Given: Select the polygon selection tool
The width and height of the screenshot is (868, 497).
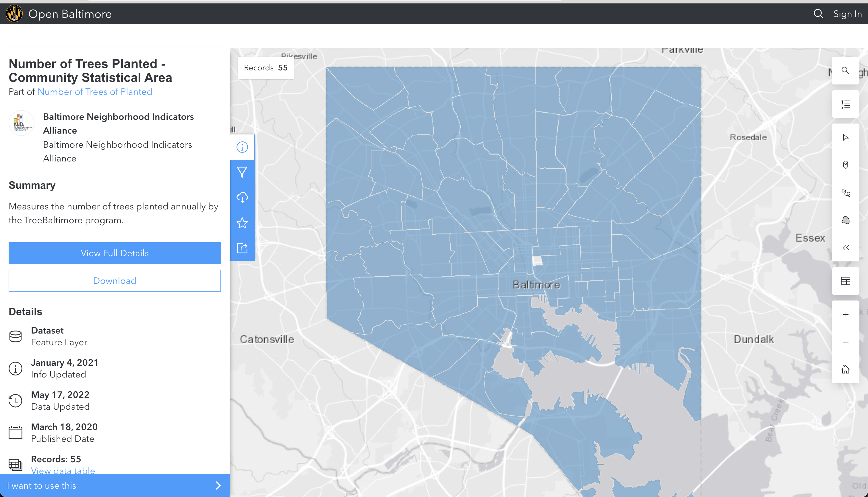Looking at the screenshot, I should (846, 220).
